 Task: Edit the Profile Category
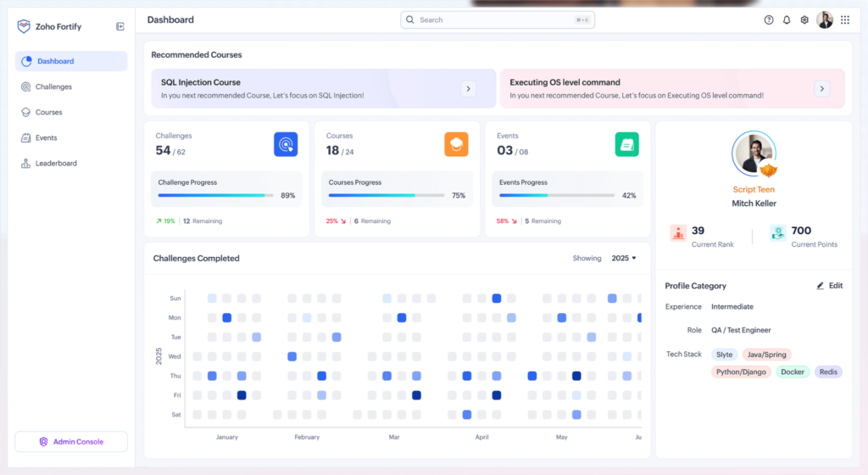[829, 286]
